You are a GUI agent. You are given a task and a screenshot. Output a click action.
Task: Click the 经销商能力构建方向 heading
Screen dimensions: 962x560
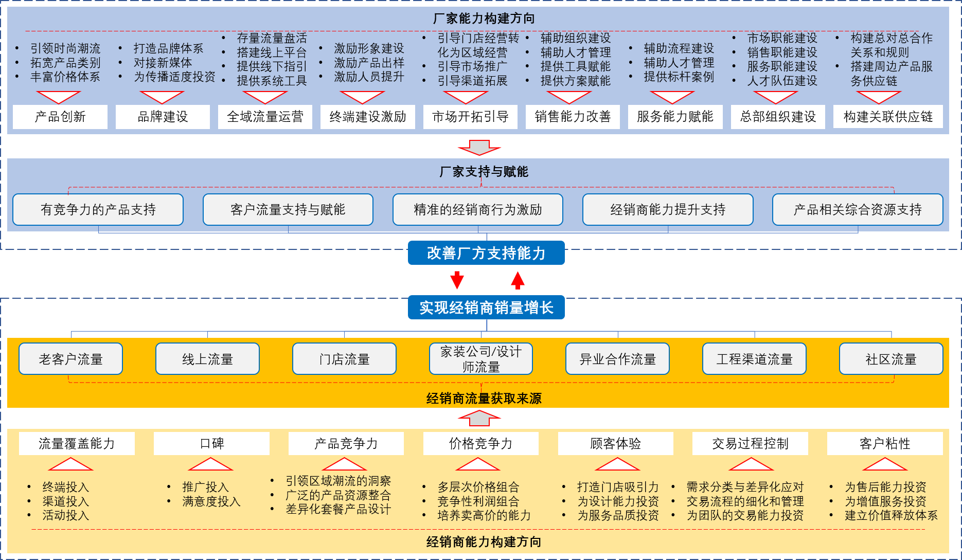(484, 542)
